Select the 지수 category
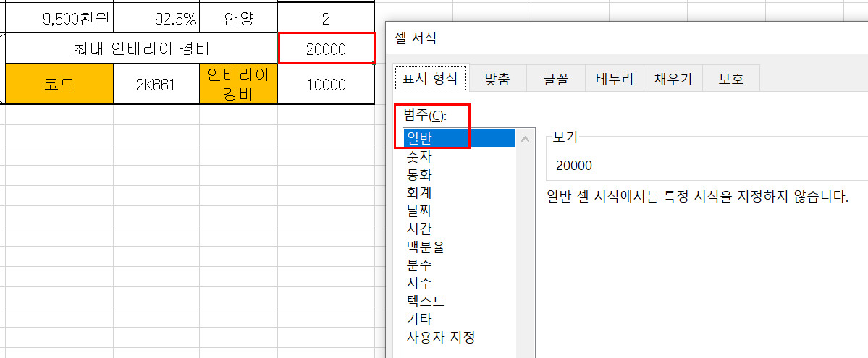Image resolution: width=868 pixels, height=358 pixels. pyautogui.click(x=460, y=283)
